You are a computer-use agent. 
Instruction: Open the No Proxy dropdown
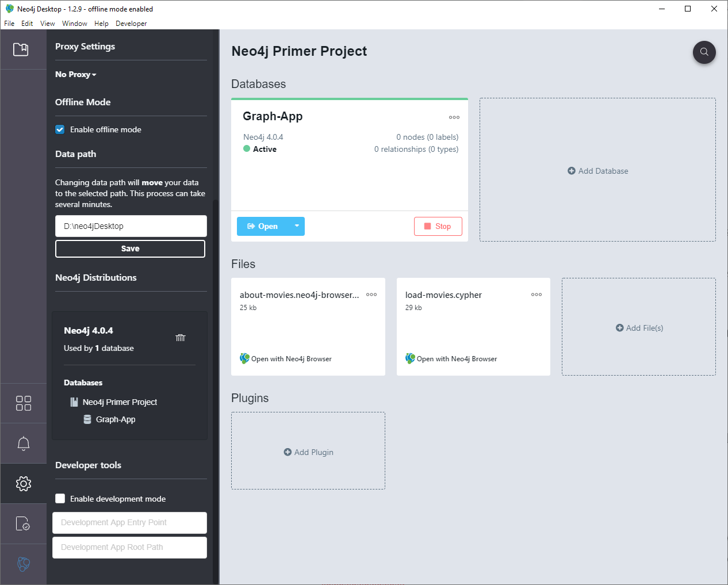pos(74,74)
